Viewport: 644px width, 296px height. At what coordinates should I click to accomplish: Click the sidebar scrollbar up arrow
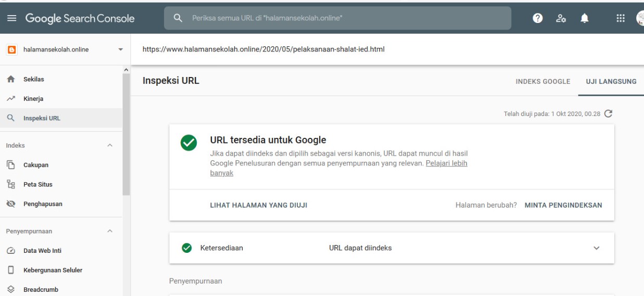(126, 70)
